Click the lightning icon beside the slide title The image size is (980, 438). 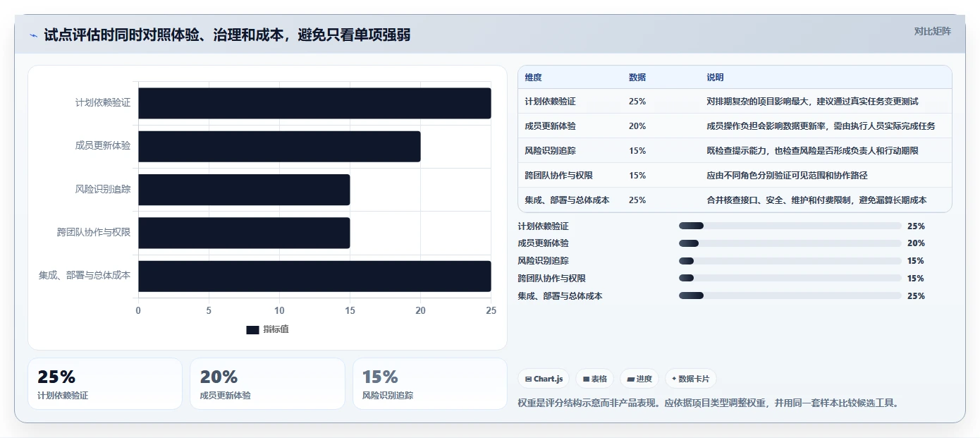click(33, 35)
